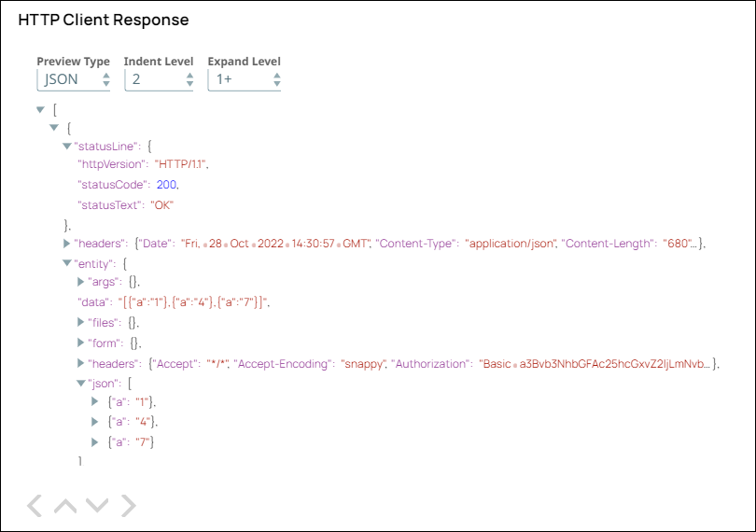Click the first-page double left arrow icon
The image size is (756, 532).
(x=35, y=506)
